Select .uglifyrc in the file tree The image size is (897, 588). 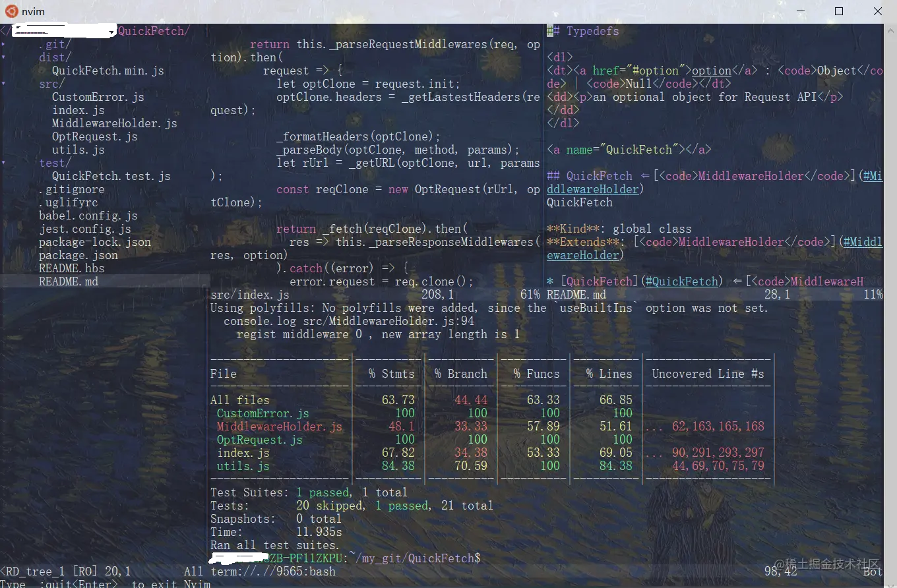click(69, 202)
